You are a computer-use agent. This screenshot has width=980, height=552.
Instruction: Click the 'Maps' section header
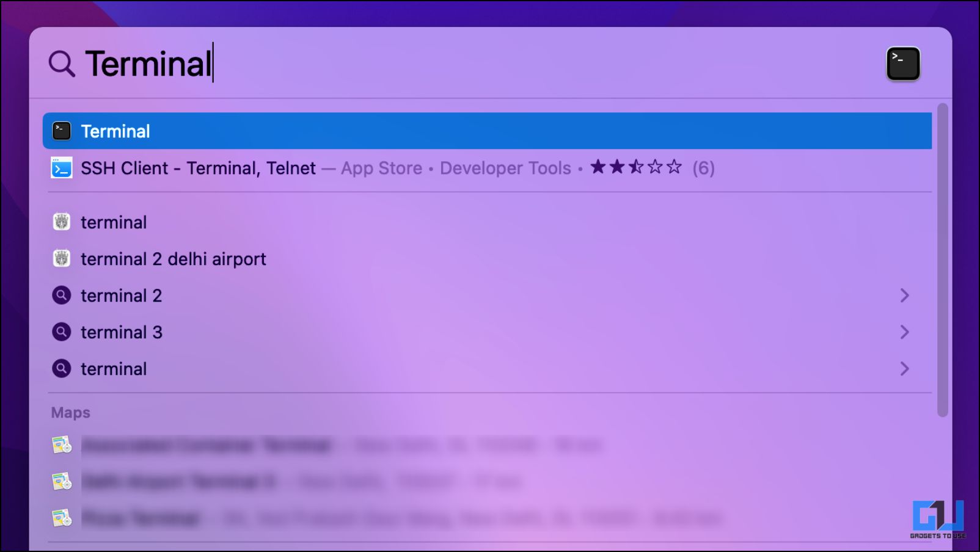70,413
